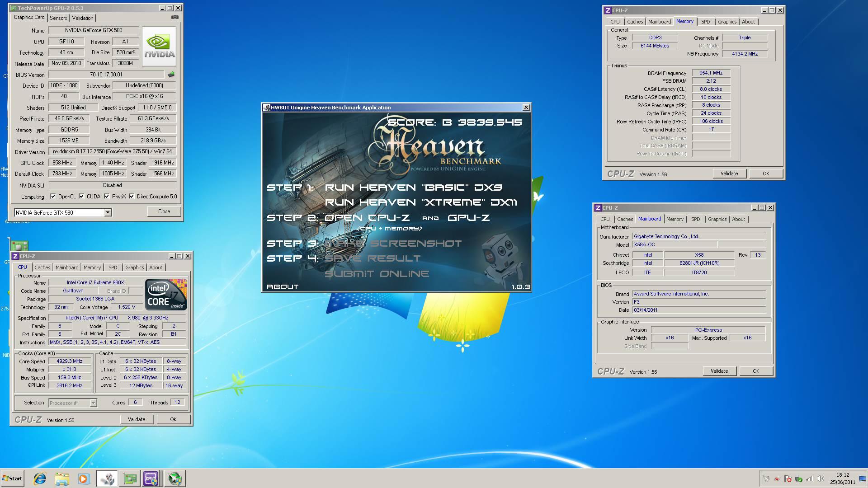Screen dimensions: 868x488
Task: Open Internet Explorer from taskbar
Action: pos(40,479)
